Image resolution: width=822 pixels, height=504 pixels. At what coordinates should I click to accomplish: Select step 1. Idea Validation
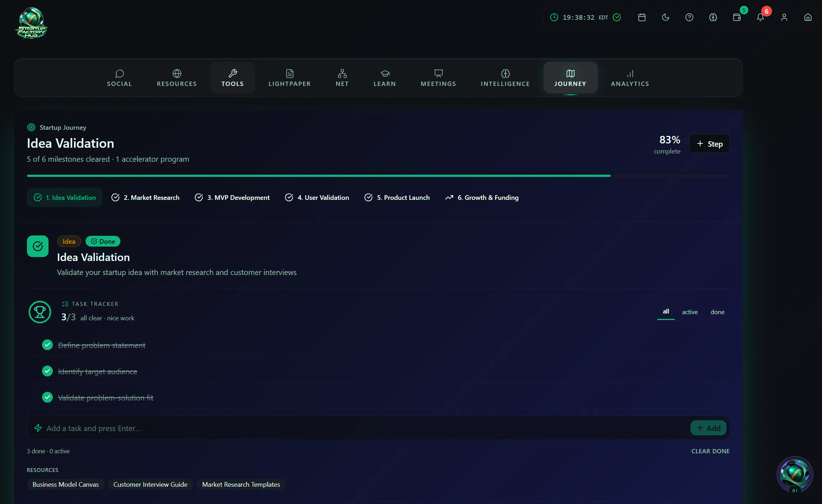65,197
